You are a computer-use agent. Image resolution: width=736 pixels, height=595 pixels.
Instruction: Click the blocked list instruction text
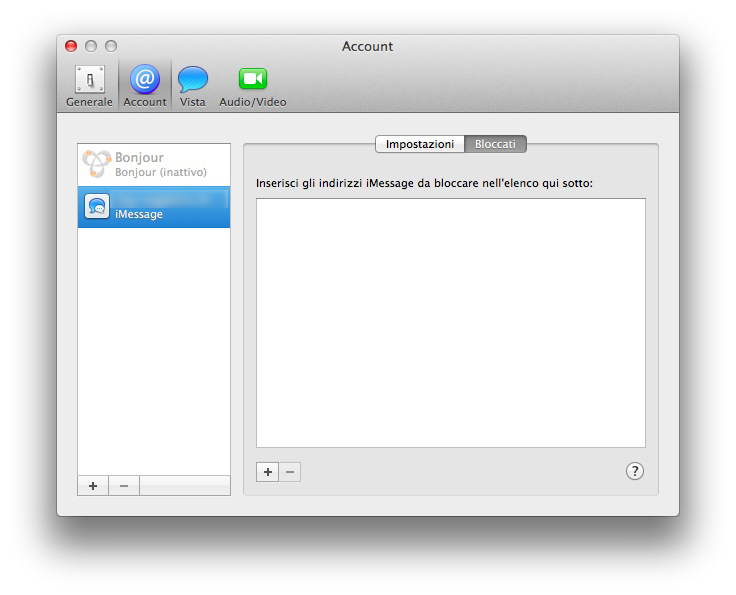pos(424,183)
